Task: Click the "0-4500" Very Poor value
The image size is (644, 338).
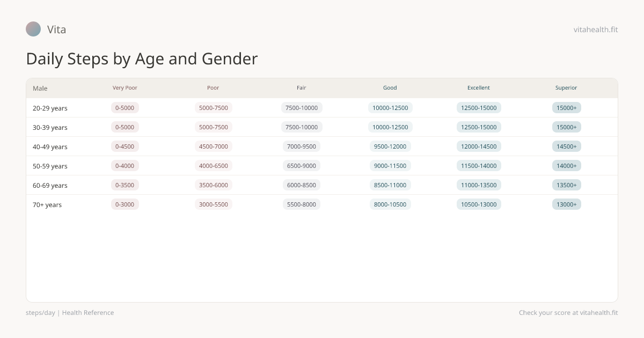Action: tap(125, 146)
